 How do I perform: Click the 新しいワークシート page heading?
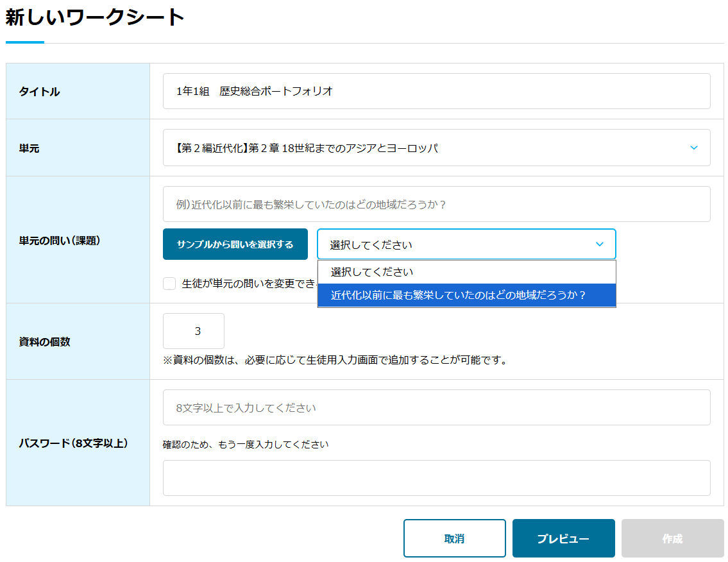[95, 18]
